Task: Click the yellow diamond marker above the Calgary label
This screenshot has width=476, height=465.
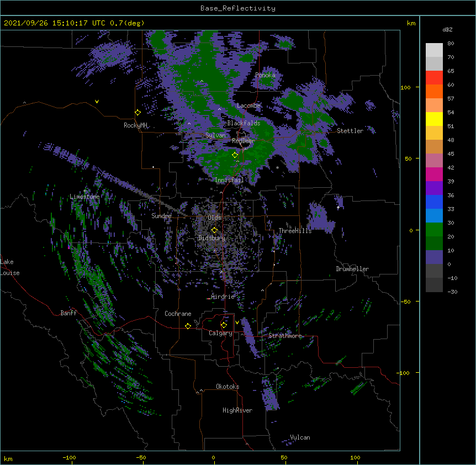Action: point(224,325)
